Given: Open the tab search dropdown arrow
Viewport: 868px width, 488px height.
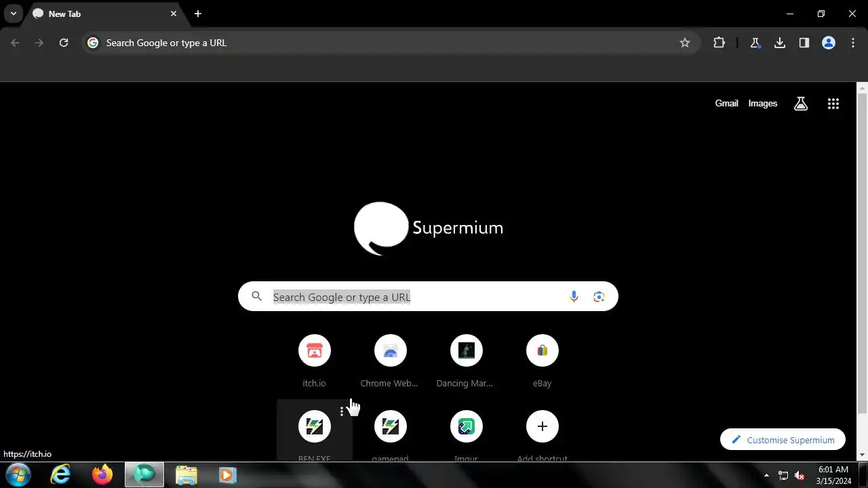Looking at the screenshot, I should coord(13,14).
